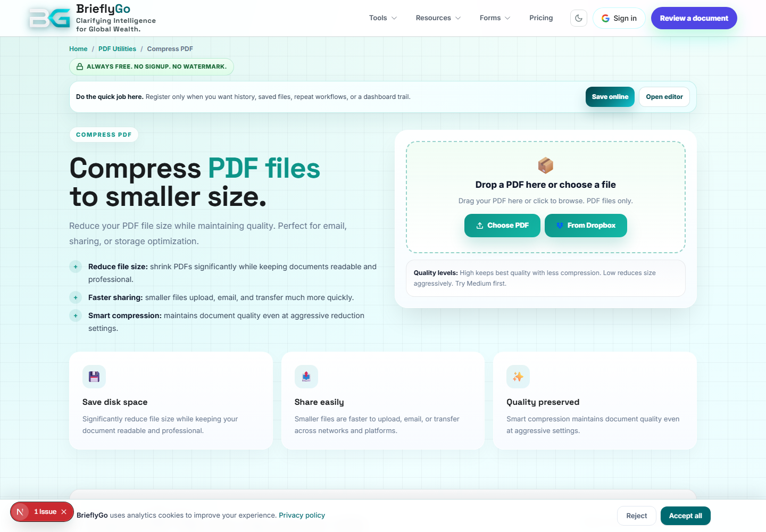Image resolution: width=766 pixels, height=532 pixels.
Task: Click plus icon beside Smart compression
Action: (76, 315)
